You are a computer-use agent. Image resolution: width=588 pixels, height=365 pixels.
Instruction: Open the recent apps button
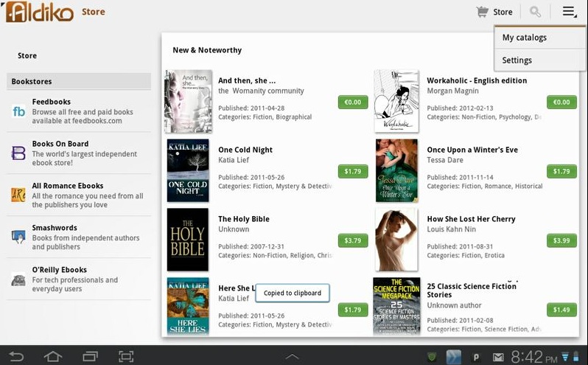click(x=90, y=356)
